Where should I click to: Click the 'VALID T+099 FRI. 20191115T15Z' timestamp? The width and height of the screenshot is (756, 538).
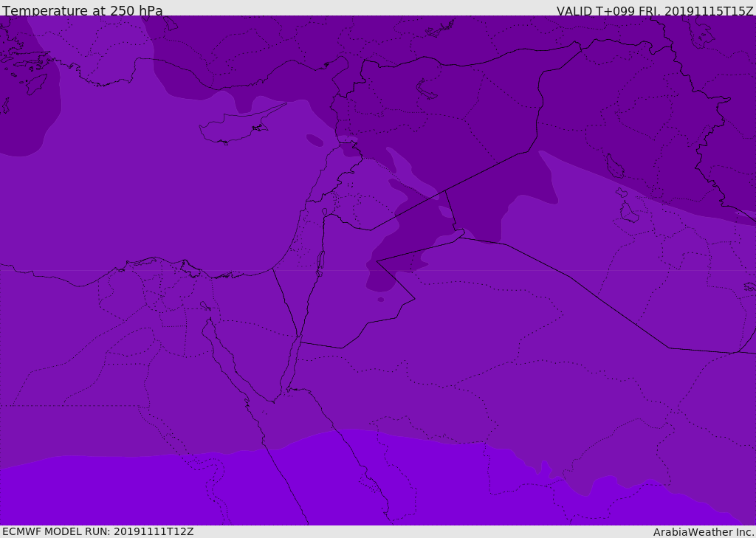point(655,10)
